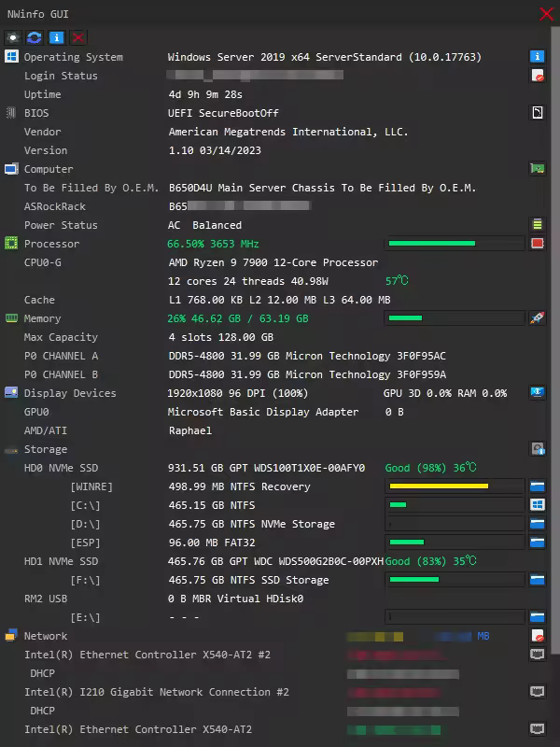Select the Network section heading

pyautogui.click(x=46, y=636)
